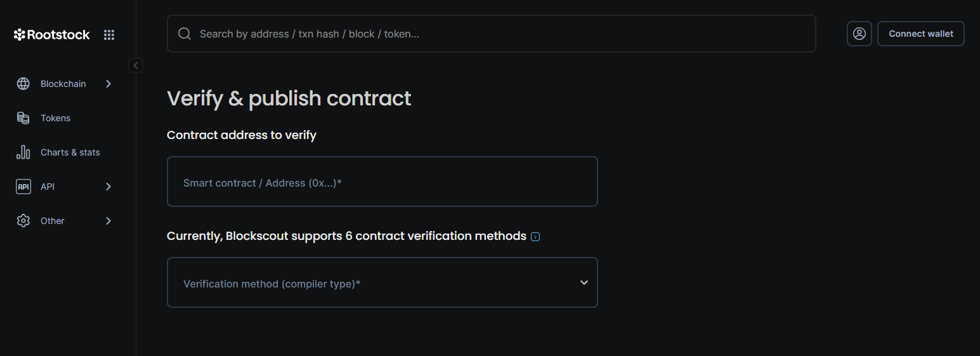This screenshot has height=356, width=980.
Task: Expand the Blockchain submenu chevron
Action: click(x=108, y=84)
